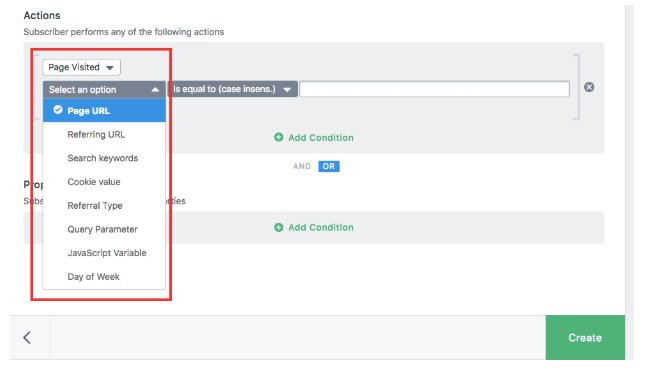
Task: Open the Is equal to (case insens.) dropdown
Action: click(x=233, y=89)
